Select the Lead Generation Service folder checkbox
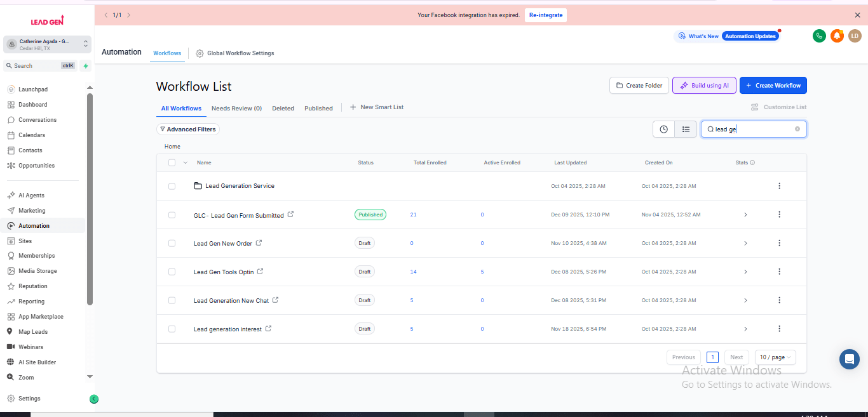Screen dimensions: 868x417 click(x=172, y=186)
